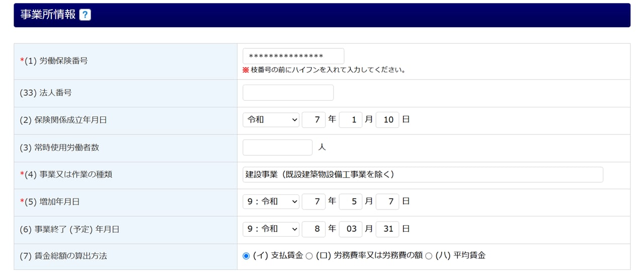Open the help icon beside 事業所情報

tap(85, 15)
